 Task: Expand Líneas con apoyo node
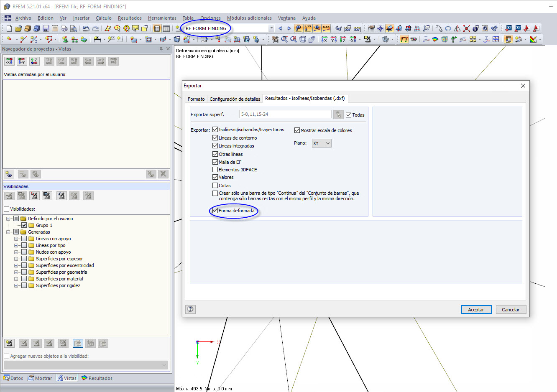(16, 239)
